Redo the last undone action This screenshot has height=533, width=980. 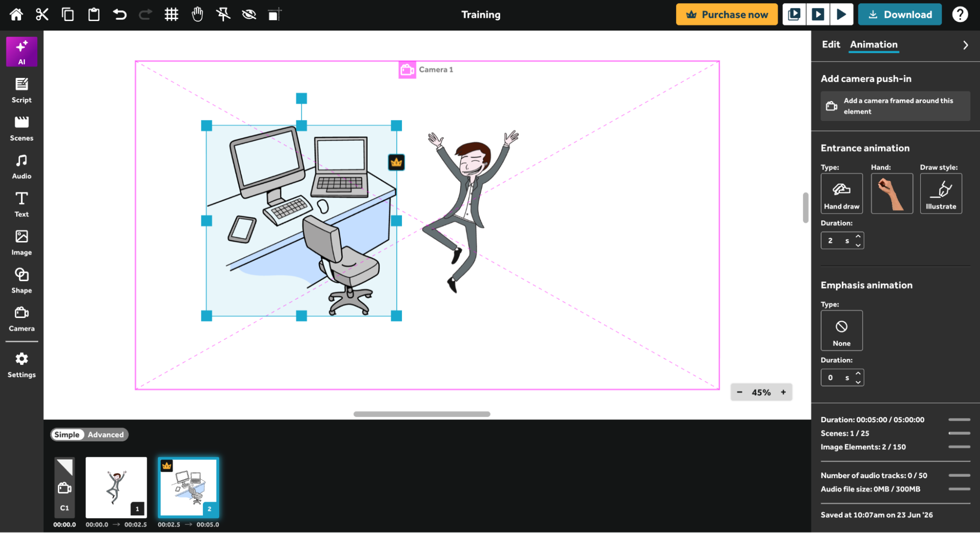coord(145,15)
